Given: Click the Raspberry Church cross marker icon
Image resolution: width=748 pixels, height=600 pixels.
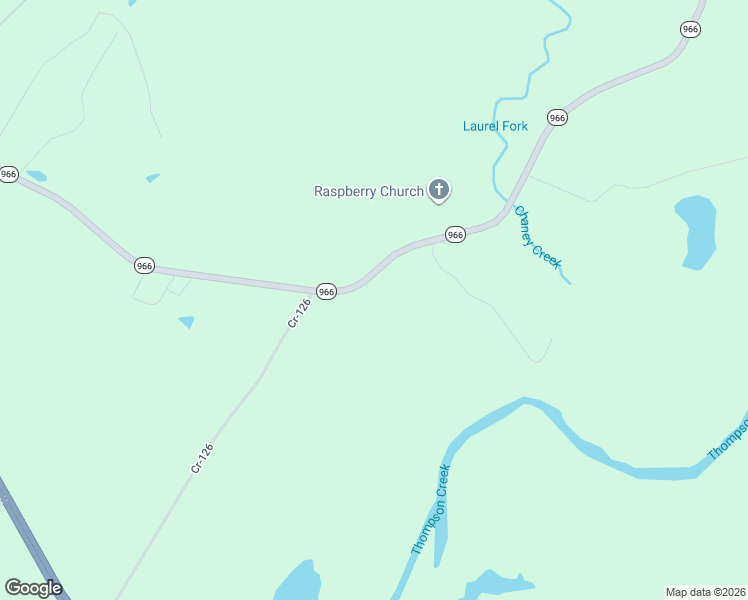Looking at the screenshot, I should pos(439,190).
